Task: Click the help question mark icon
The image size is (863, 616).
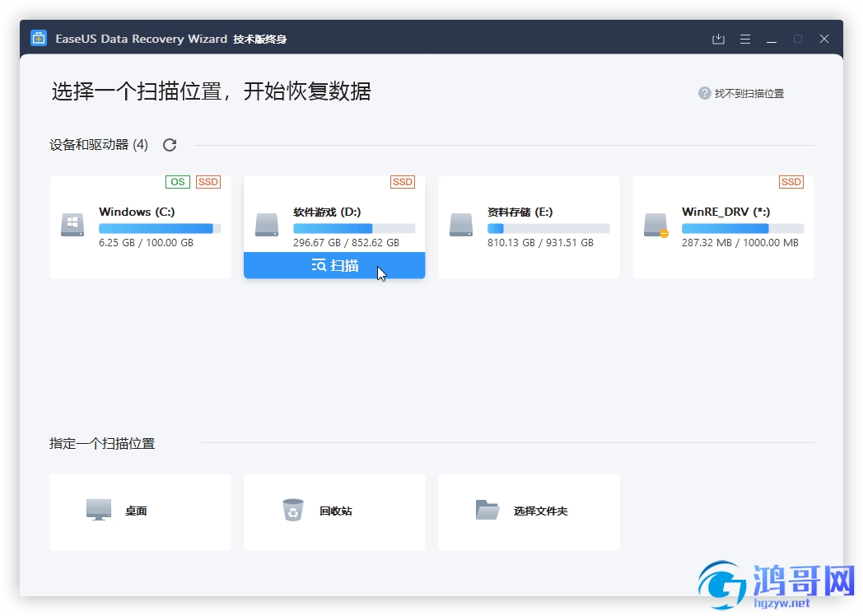Action: coord(705,93)
